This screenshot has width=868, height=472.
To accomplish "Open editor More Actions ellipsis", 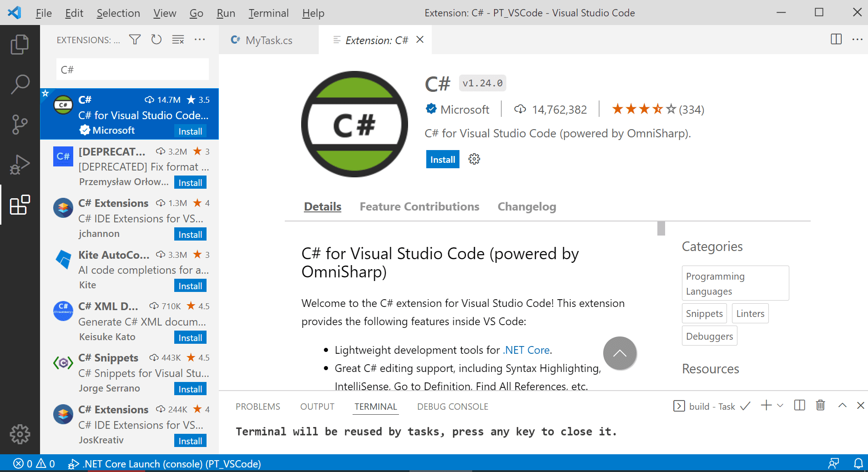I will click(x=857, y=39).
